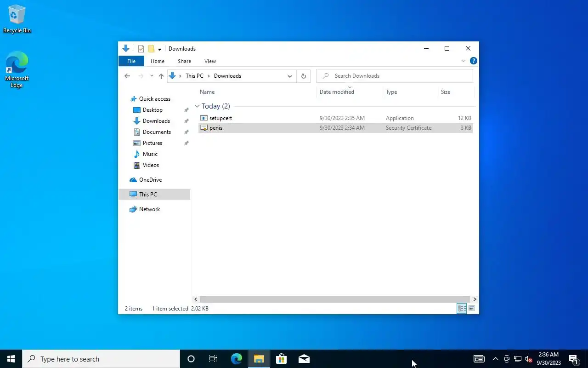
Task: Open the Share ribbon tab
Action: (x=184, y=61)
